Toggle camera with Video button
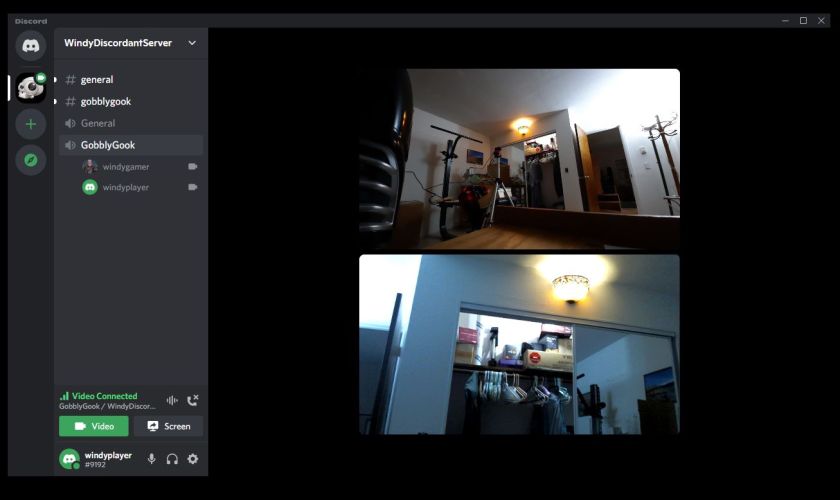Screen dimensions: 840x500 (94, 426)
